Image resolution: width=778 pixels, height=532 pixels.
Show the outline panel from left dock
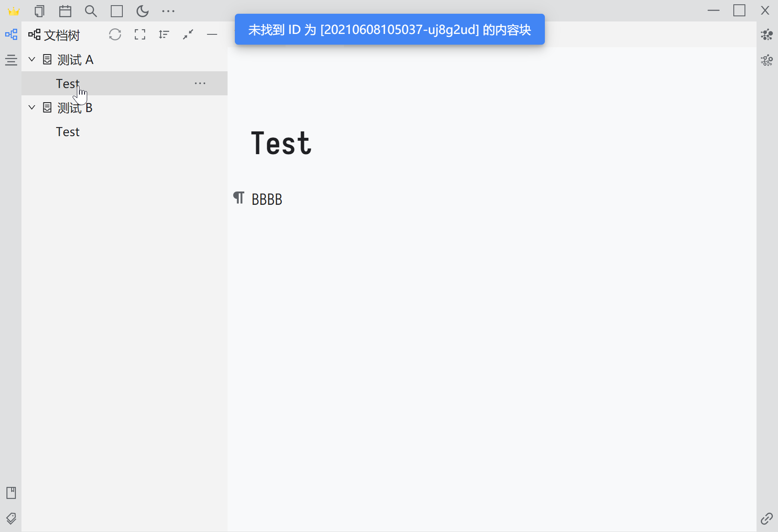pos(11,60)
